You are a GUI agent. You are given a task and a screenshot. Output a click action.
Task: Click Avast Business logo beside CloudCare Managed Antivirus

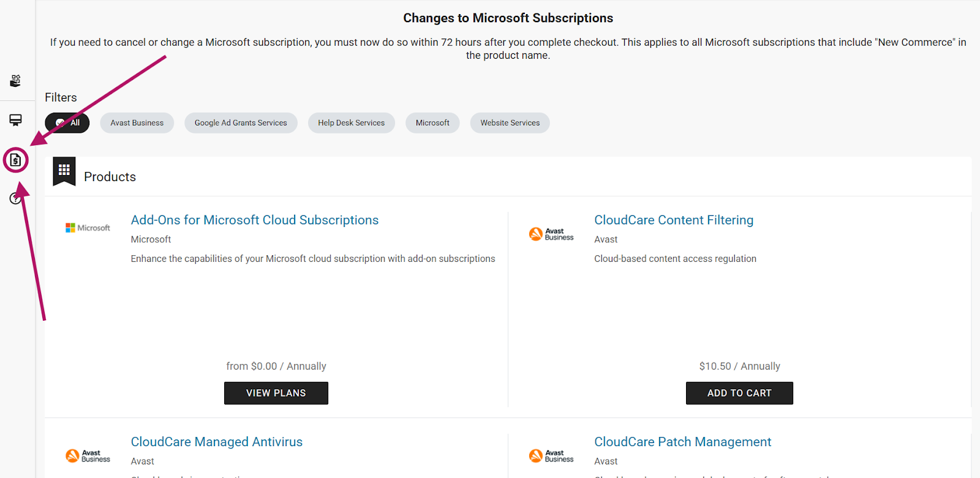coord(88,456)
